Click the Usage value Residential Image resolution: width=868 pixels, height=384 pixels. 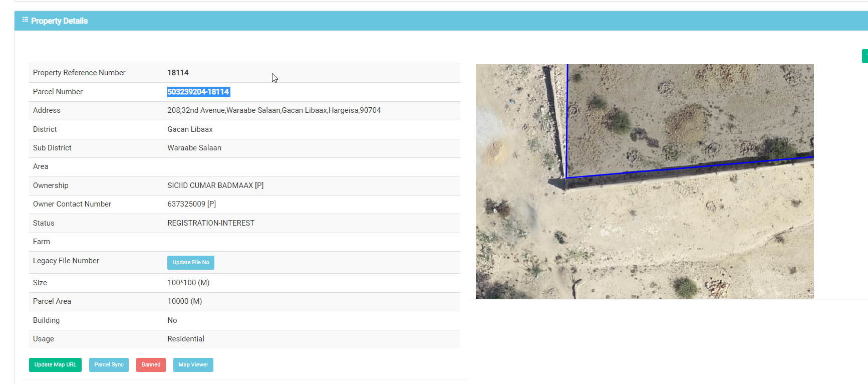pyautogui.click(x=186, y=339)
